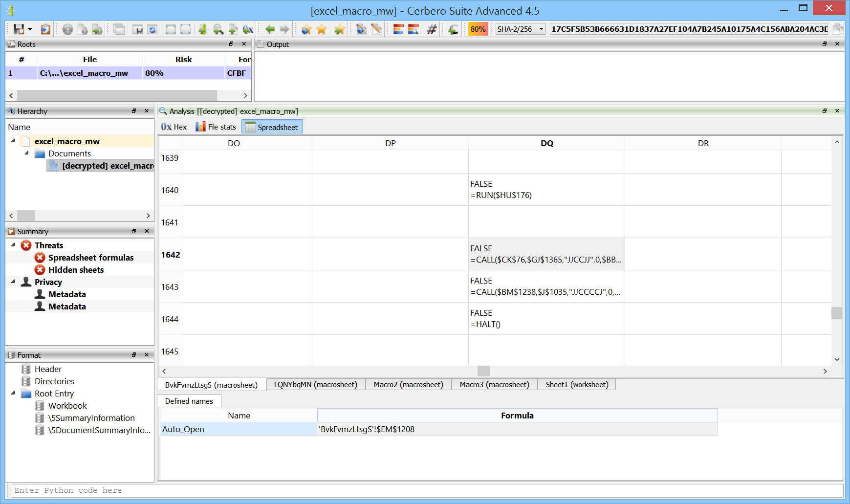Close the Output panel
The height and width of the screenshot is (504, 850).
point(837,44)
